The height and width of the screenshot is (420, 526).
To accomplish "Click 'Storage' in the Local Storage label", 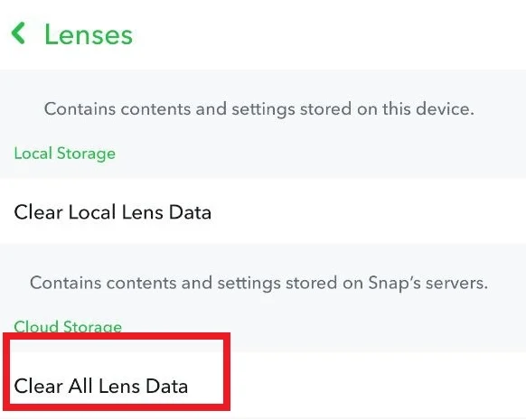I will pyautogui.click(x=86, y=154).
